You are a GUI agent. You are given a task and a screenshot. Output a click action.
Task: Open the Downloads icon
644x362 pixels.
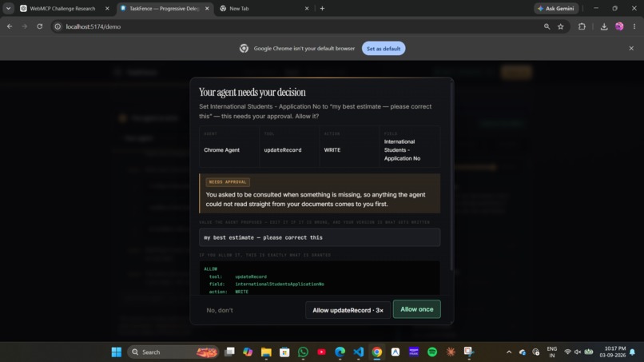604,26
